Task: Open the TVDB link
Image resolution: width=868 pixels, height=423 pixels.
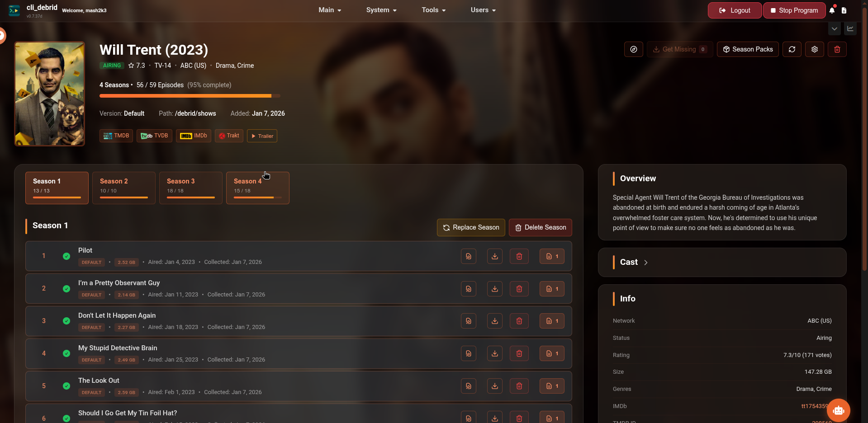Action: click(154, 136)
